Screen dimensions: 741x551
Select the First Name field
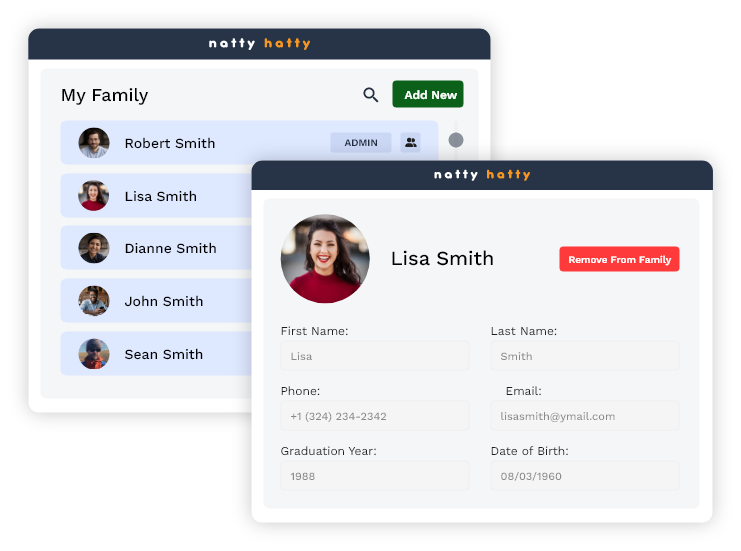[374, 356]
